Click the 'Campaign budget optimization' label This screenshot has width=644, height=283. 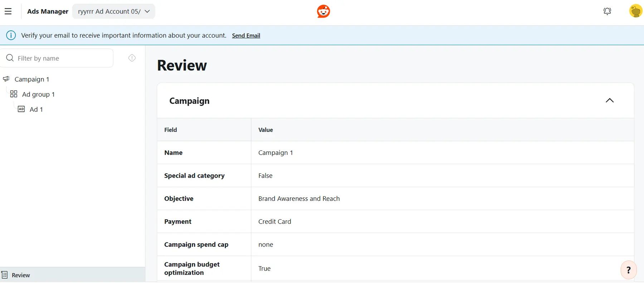click(192, 268)
